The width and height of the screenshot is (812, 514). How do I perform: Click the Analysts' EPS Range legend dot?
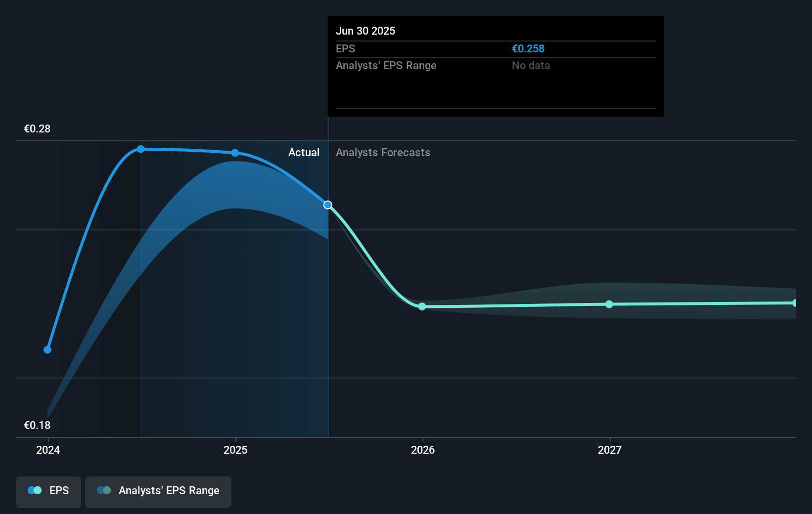(104, 490)
